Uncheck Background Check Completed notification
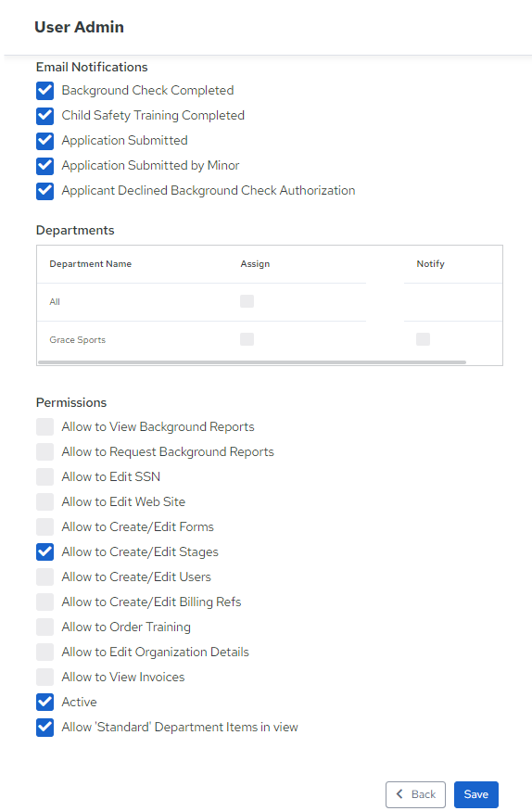Viewport: 532px width, 811px height. (x=45, y=91)
